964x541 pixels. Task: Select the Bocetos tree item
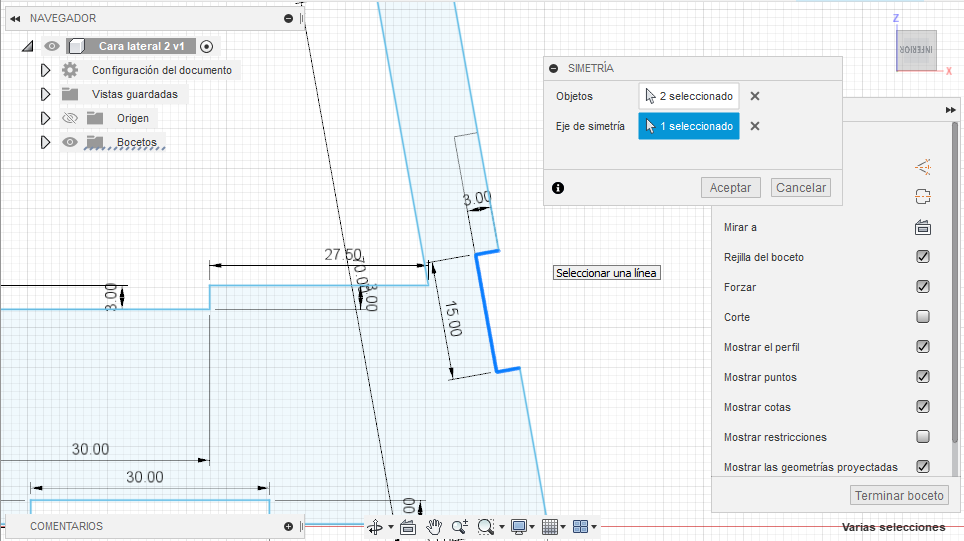click(136, 142)
